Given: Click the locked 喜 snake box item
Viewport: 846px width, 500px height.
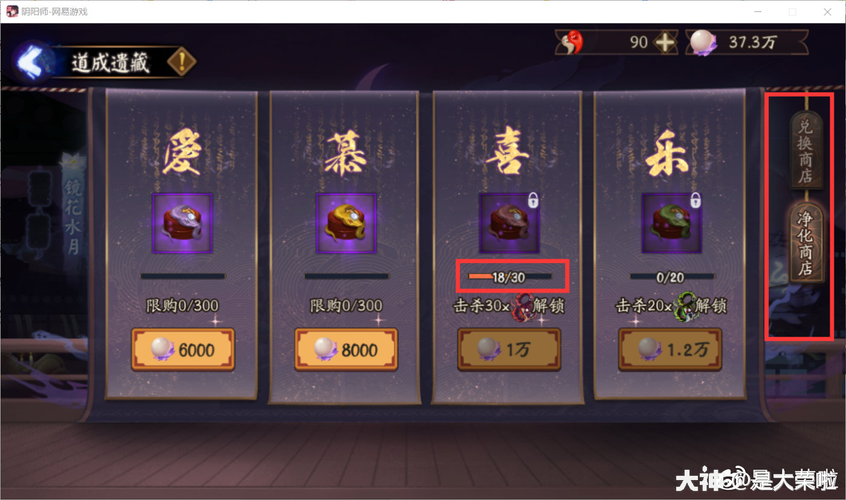Looking at the screenshot, I should pyautogui.click(x=509, y=223).
